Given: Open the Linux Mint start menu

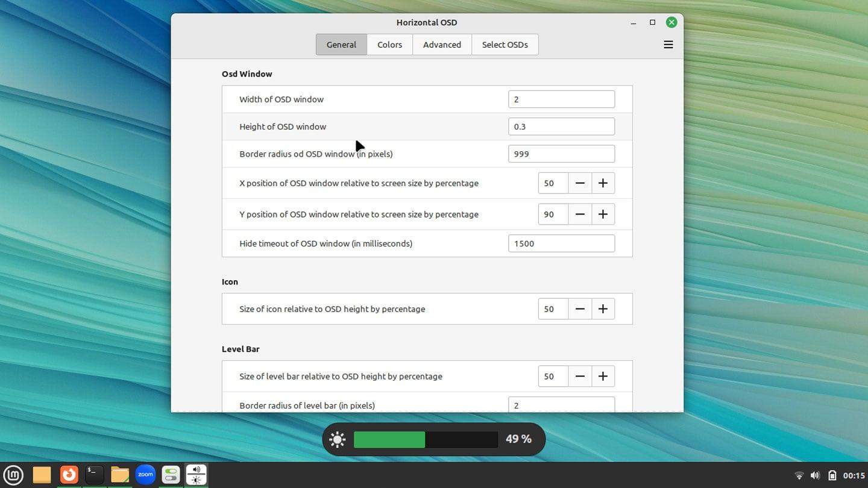Looking at the screenshot, I should (x=13, y=475).
